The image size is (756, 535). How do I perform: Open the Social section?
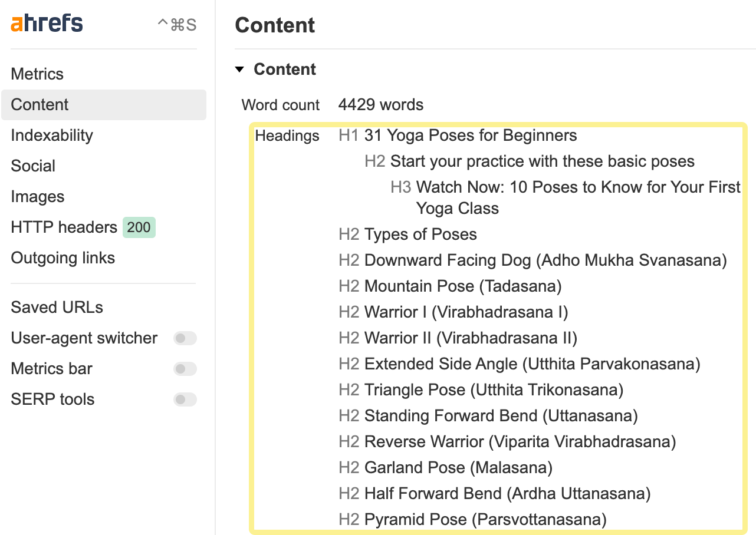coord(32,166)
